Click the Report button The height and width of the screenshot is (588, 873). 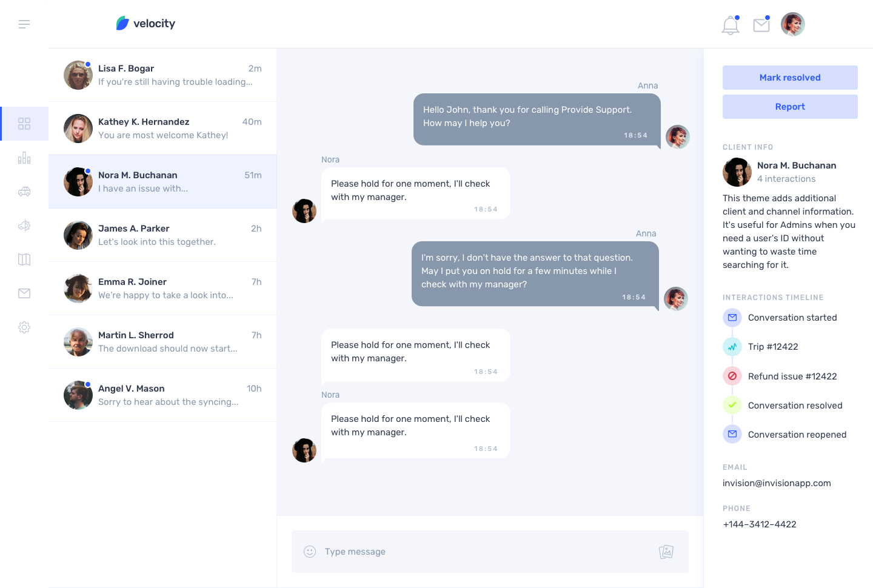[x=790, y=107]
